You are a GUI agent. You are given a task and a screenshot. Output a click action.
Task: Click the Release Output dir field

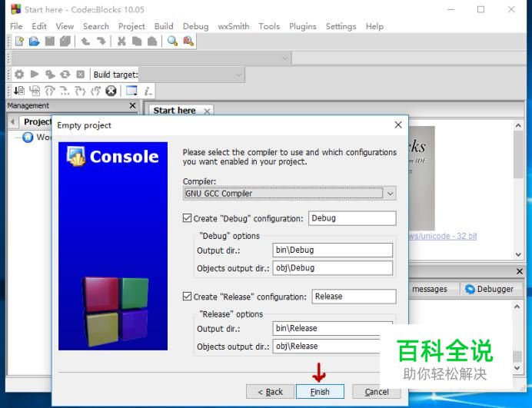[332, 328]
